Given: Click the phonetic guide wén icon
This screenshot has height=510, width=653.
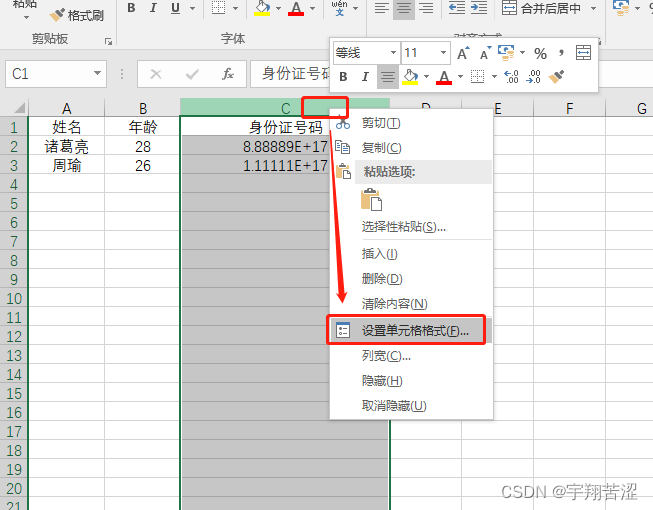Looking at the screenshot, I should (340, 8).
